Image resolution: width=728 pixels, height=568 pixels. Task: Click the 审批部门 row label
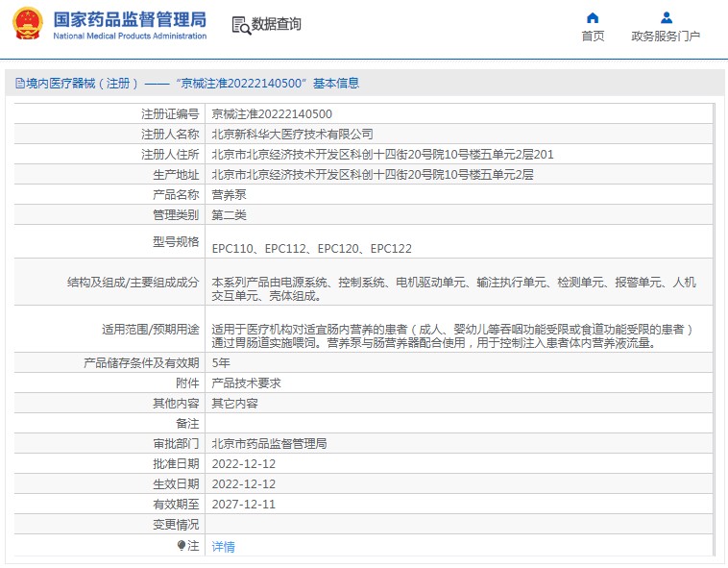coord(176,443)
